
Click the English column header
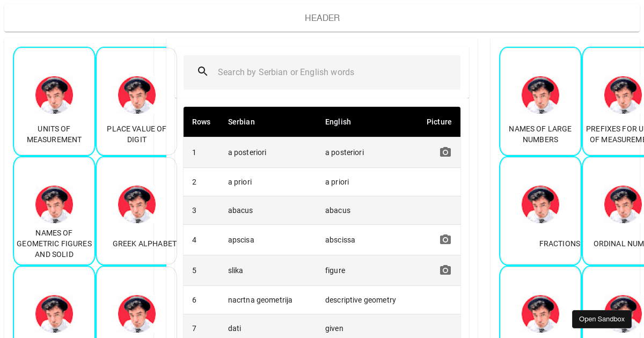338,122
